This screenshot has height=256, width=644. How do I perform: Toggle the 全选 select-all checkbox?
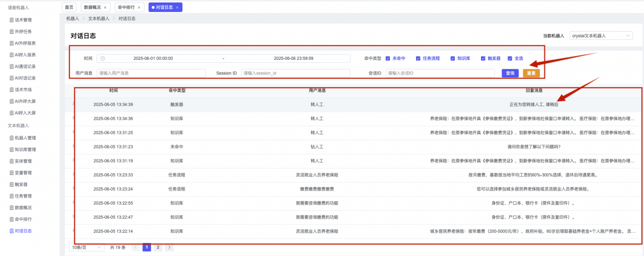[x=510, y=58]
